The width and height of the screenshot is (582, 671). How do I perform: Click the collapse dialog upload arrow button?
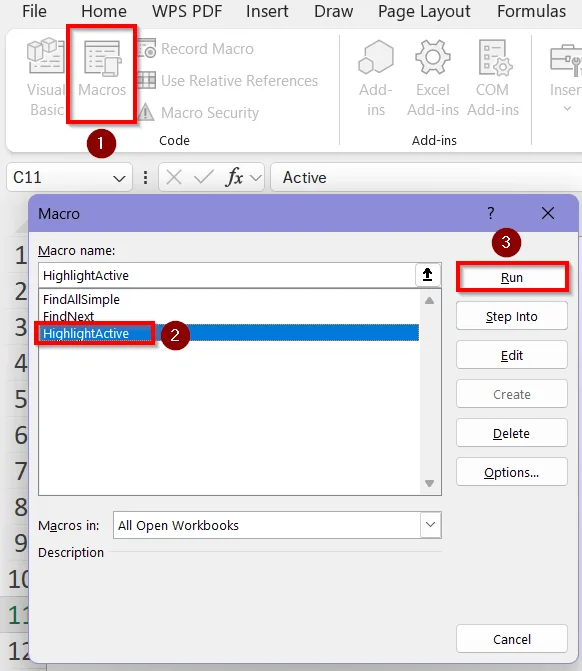coord(428,275)
